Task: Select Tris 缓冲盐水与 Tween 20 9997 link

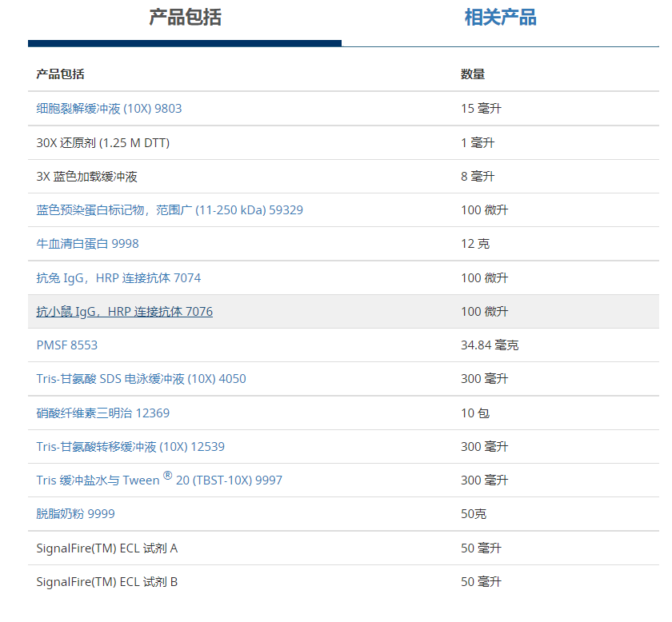Action: tap(158, 480)
